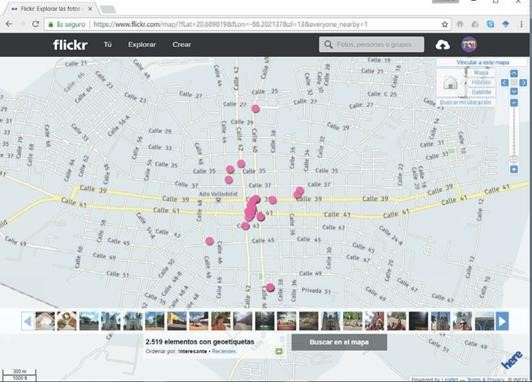Click the pink marker left of Calle 45

coord(210,241)
